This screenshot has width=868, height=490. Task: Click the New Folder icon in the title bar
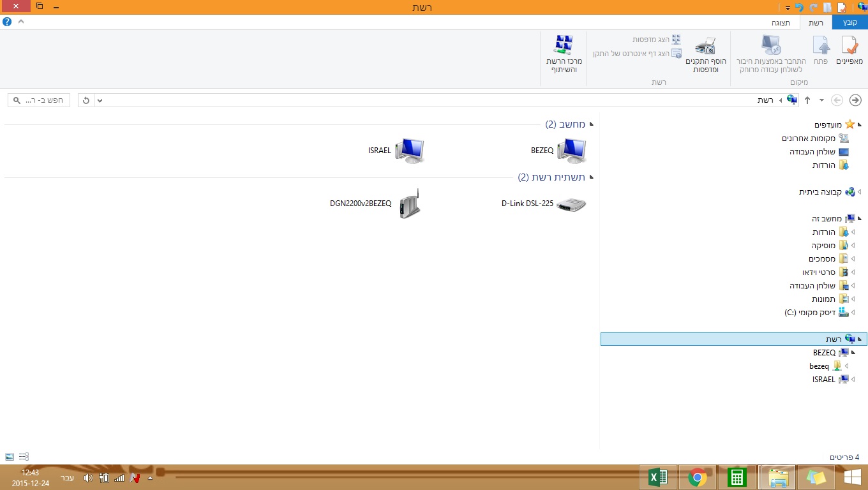click(x=828, y=8)
